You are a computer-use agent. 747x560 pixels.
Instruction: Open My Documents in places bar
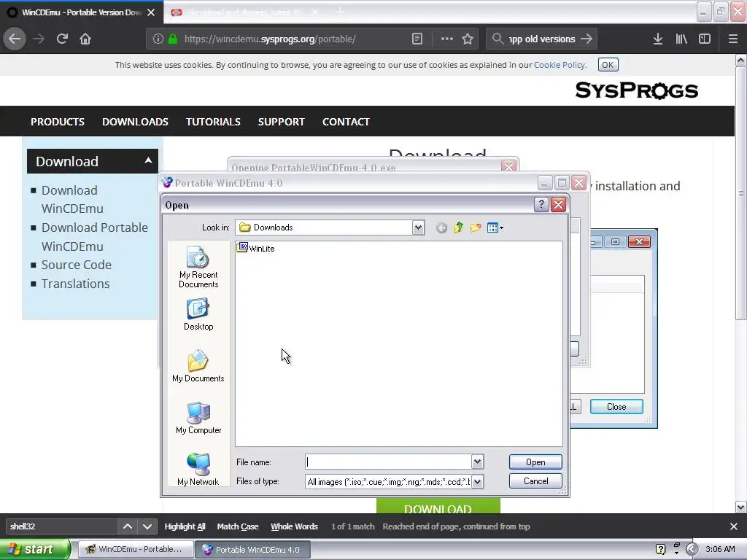point(198,366)
